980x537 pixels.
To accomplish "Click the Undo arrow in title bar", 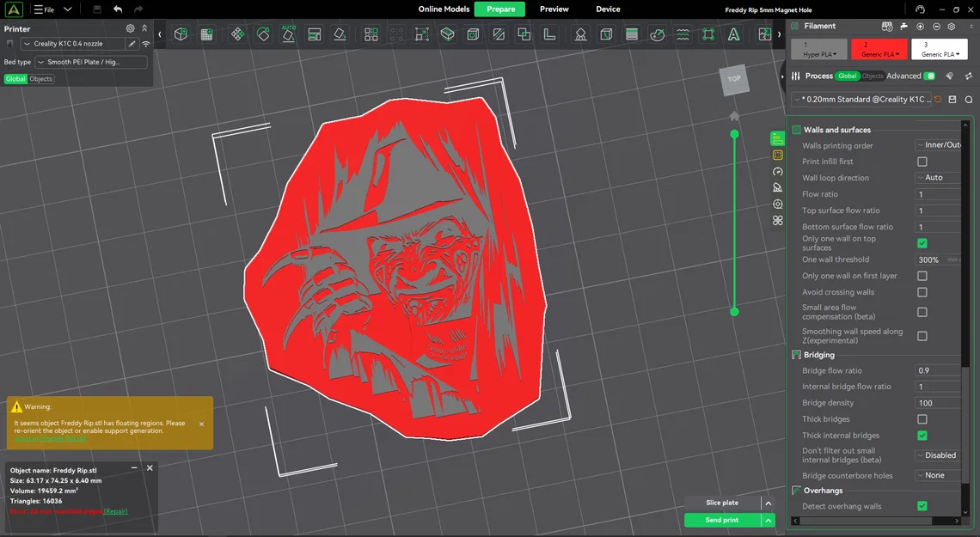I will coord(118,9).
